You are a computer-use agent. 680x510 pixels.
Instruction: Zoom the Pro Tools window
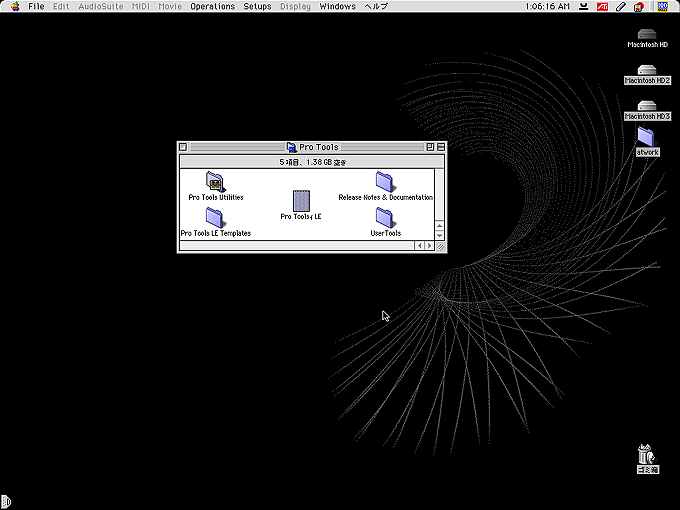[x=430, y=147]
